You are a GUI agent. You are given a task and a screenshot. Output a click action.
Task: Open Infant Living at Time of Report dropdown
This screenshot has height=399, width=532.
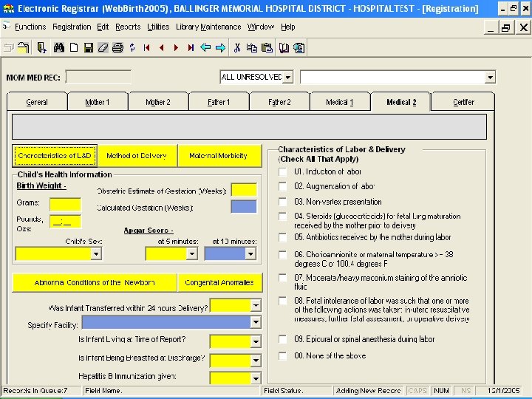[x=256, y=341]
